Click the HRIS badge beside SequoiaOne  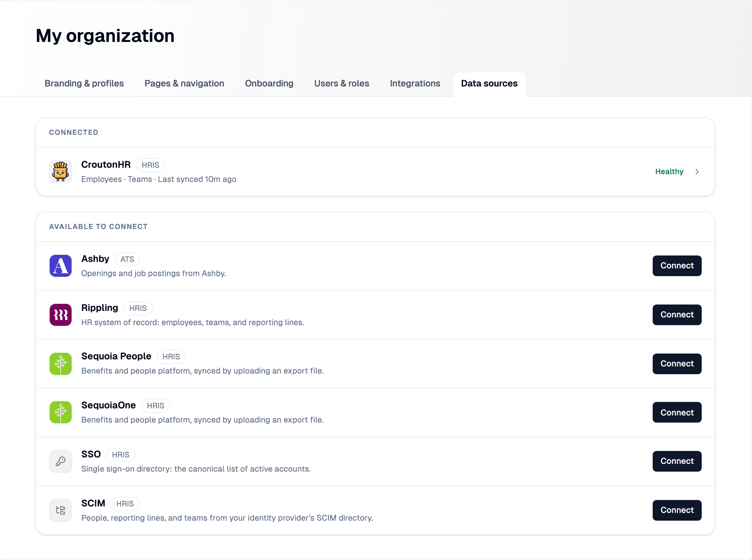pyautogui.click(x=155, y=406)
